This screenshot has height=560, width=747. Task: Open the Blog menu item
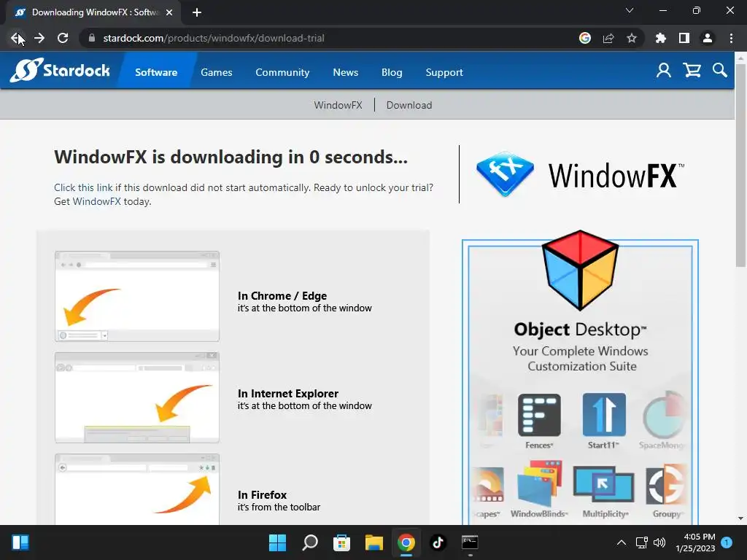coord(392,72)
